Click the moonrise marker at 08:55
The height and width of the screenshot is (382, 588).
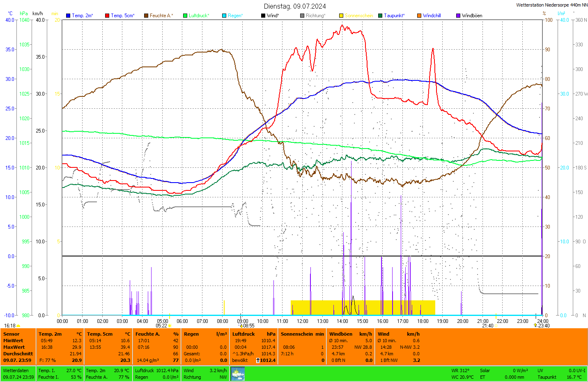click(x=241, y=326)
